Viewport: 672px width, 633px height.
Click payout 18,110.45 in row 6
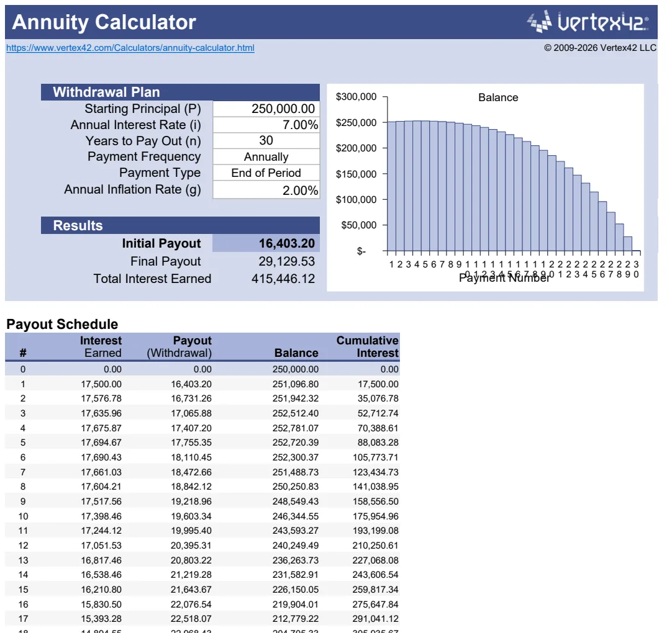pos(191,457)
